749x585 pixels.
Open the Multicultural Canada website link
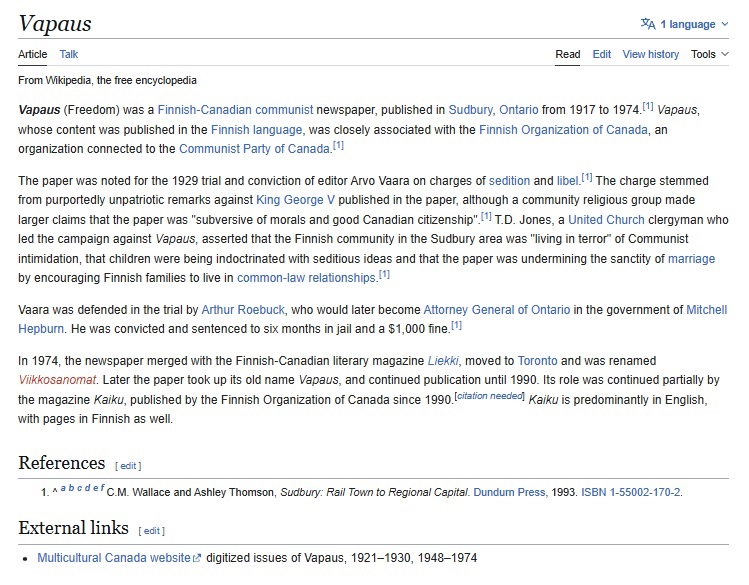pos(114,558)
